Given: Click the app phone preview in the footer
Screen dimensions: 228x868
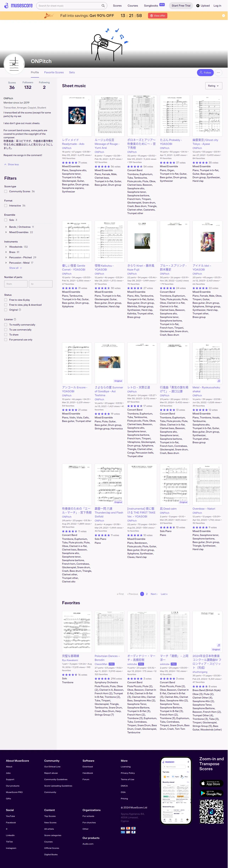Looking at the screenshot, I should tap(176, 790).
